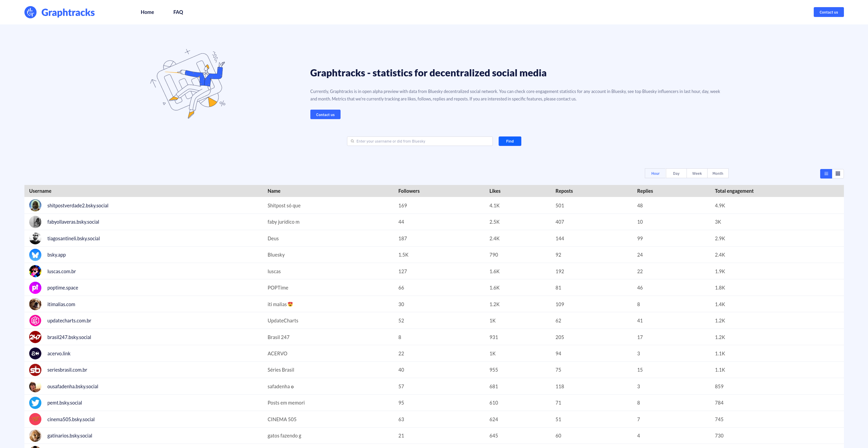Open fabyollaveras.bsky.social avatar
This screenshot has width=868, height=448.
(x=35, y=222)
